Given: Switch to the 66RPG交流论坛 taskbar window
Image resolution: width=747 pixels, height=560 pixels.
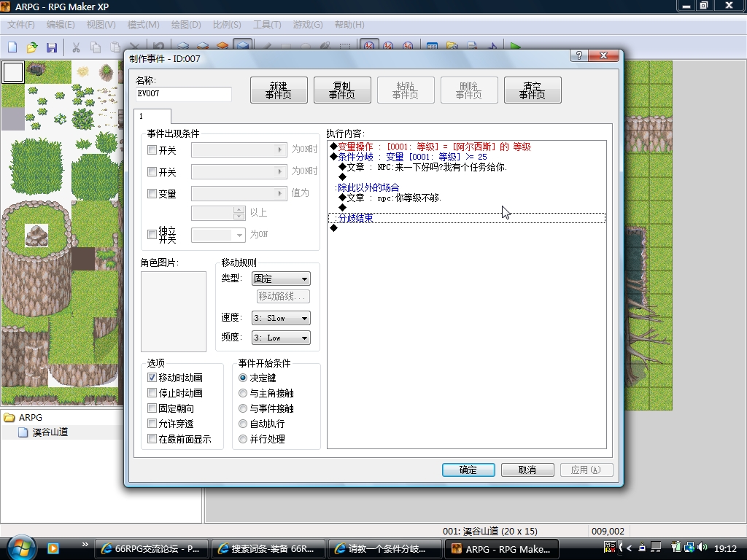Looking at the screenshot, I should 151,548.
